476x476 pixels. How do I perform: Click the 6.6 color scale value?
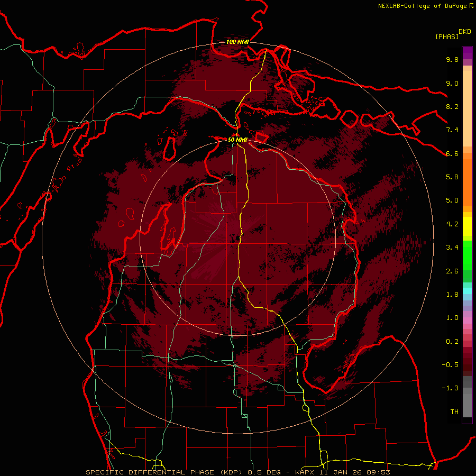[452, 153]
